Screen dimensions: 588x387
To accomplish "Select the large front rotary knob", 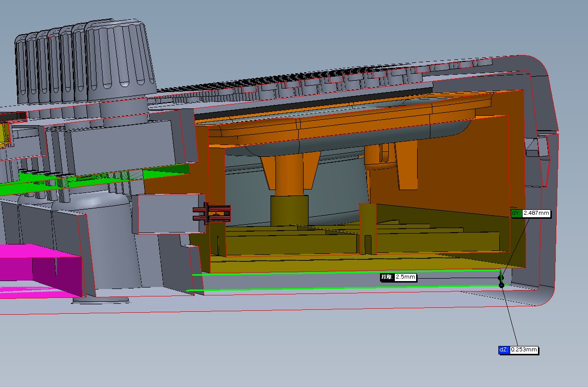I will coord(119,60).
